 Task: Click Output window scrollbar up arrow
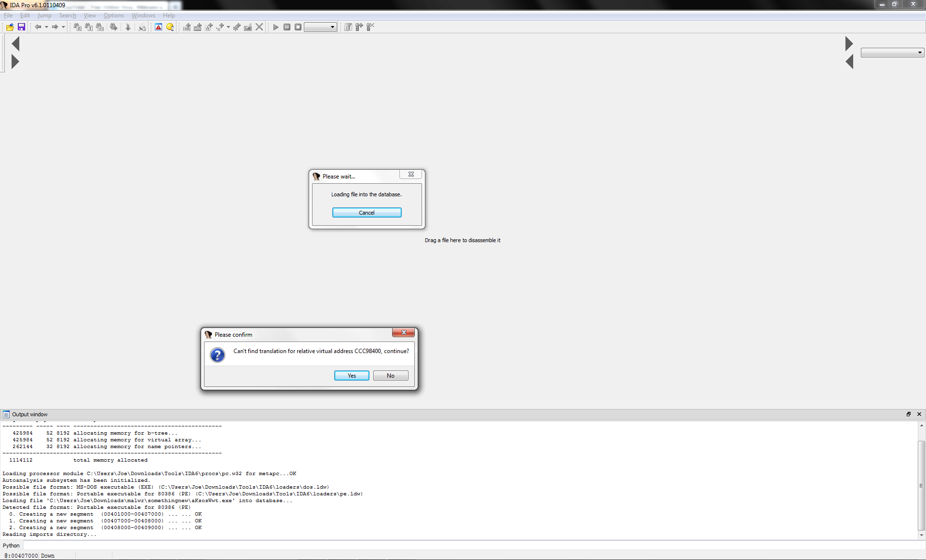(922, 425)
